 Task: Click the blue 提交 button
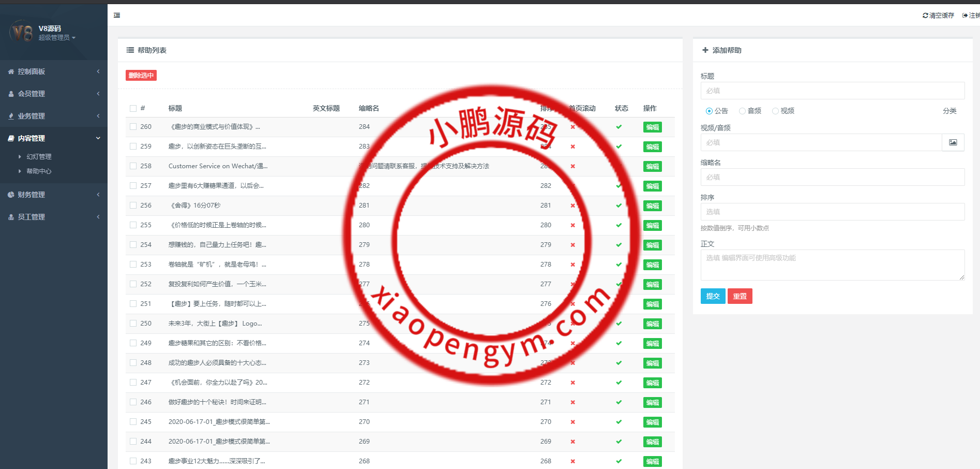713,296
